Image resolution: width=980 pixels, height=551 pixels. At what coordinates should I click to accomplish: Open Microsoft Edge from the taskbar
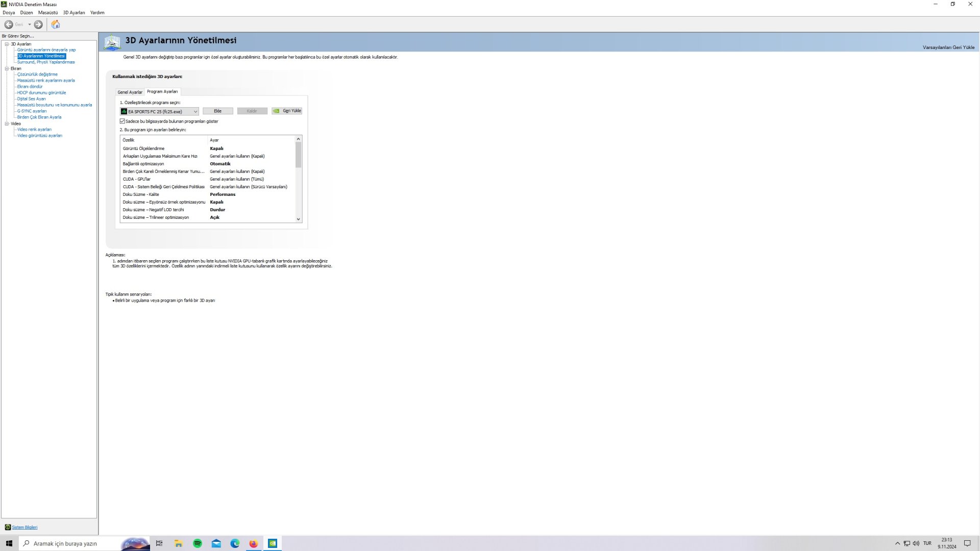[235, 543]
